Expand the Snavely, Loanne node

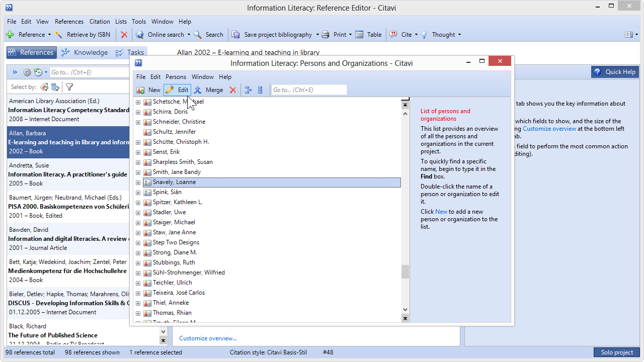tap(138, 182)
